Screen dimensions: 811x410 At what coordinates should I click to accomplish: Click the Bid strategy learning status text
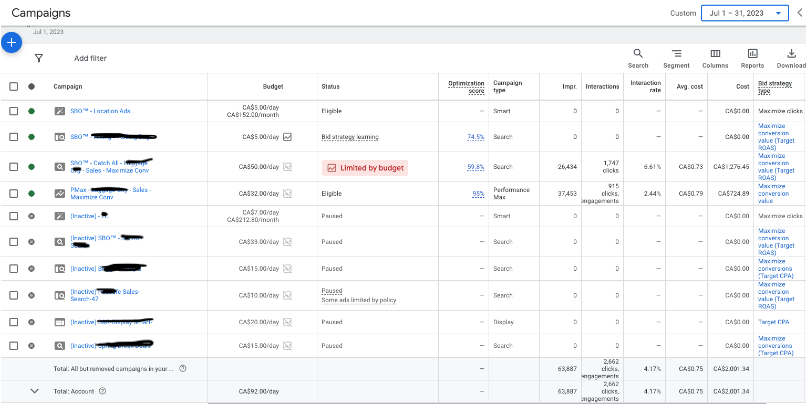pos(350,137)
